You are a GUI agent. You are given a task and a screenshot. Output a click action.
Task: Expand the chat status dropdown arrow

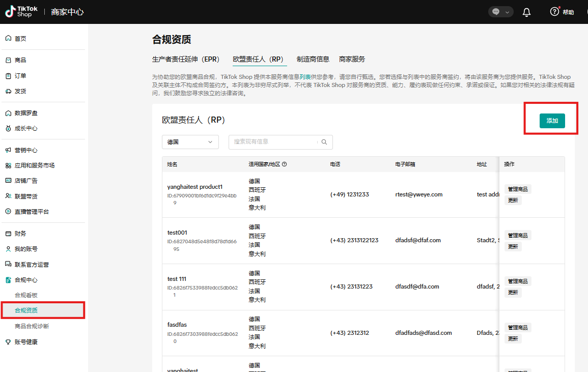(507, 12)
